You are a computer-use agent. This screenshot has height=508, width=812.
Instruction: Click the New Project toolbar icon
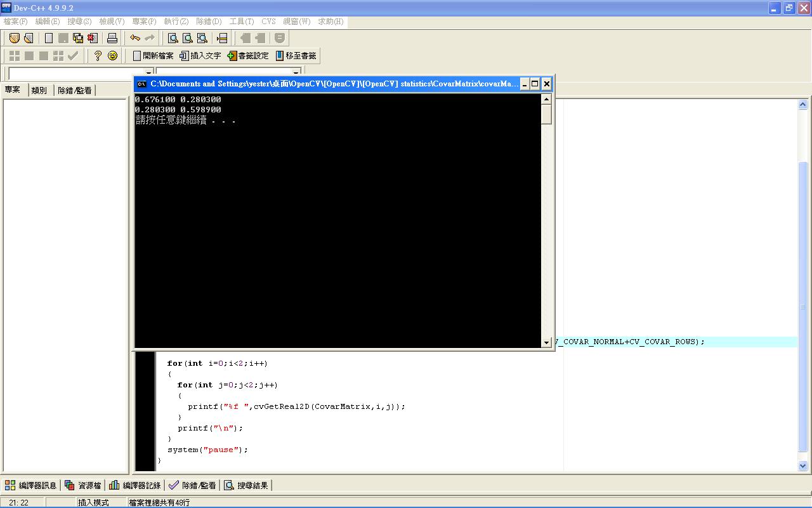pos(14,38)
